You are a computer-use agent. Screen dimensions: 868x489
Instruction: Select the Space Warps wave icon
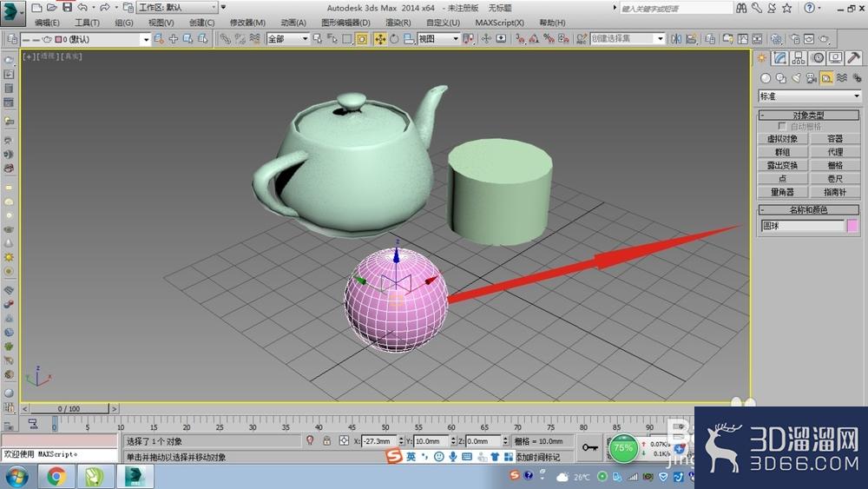[842, 78]
